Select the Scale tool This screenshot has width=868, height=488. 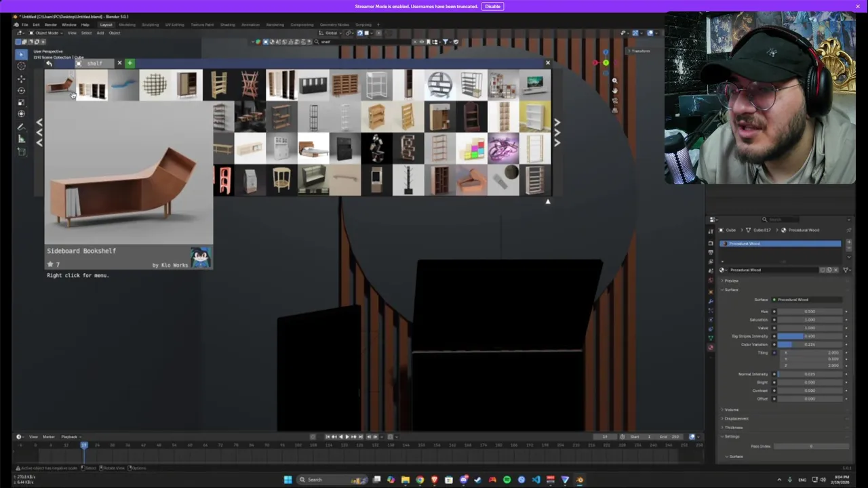click(x=21, y=102)
